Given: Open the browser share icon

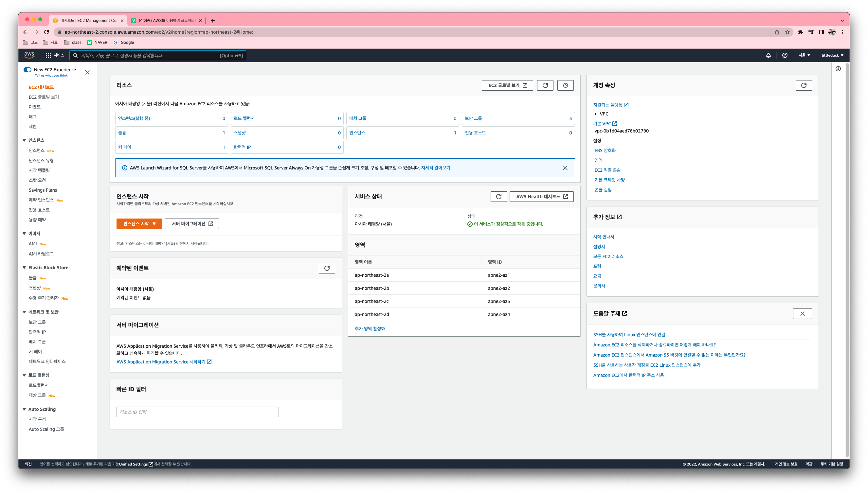Looking at the screenshot, I should 777,32.
